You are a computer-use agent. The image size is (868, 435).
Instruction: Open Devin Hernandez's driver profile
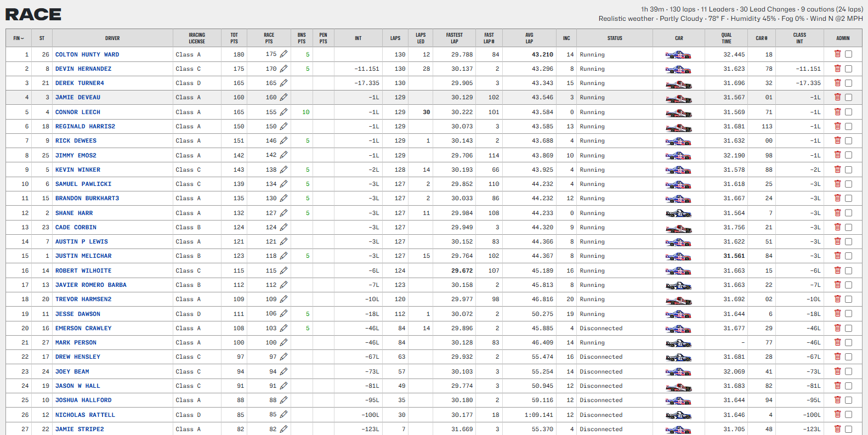(83, 69)
